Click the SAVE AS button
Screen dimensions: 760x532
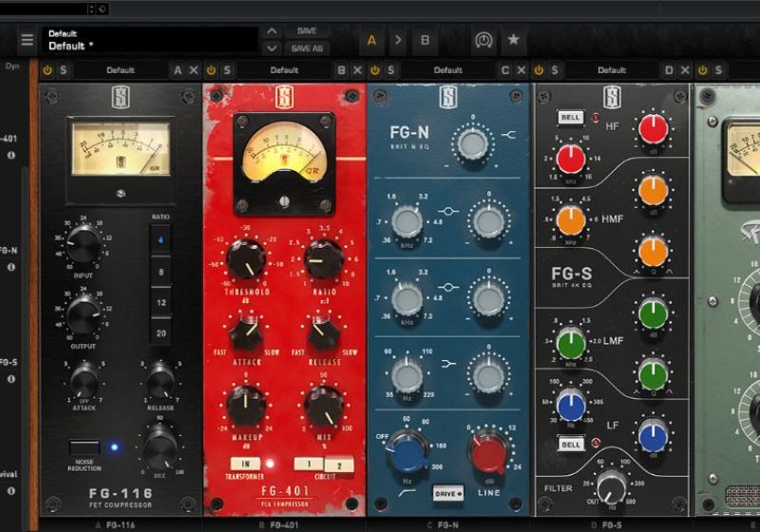[x=307, y=48]
